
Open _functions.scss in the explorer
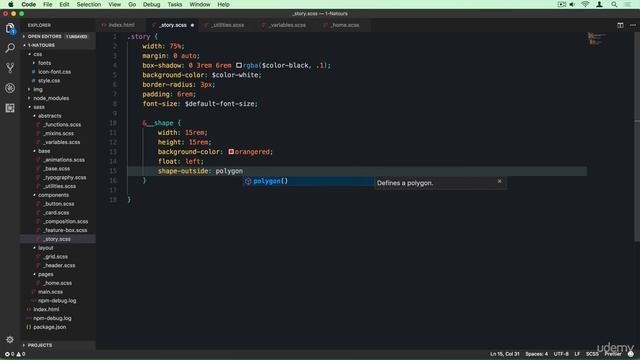point(62,124)
